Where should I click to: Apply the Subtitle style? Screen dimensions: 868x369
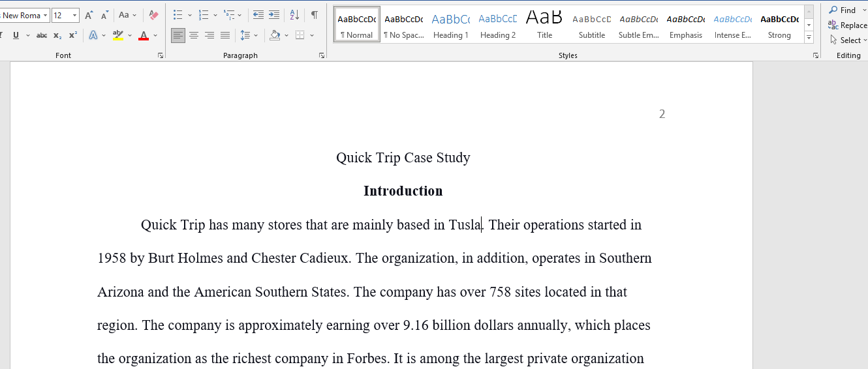pos(592,25)
